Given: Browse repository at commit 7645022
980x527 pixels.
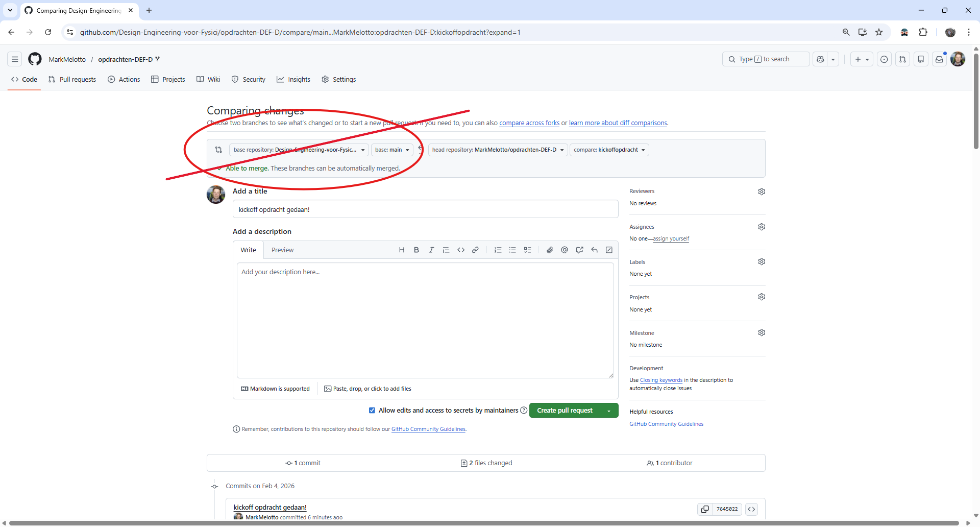Looking at the screenshot, I should point(751,509).
